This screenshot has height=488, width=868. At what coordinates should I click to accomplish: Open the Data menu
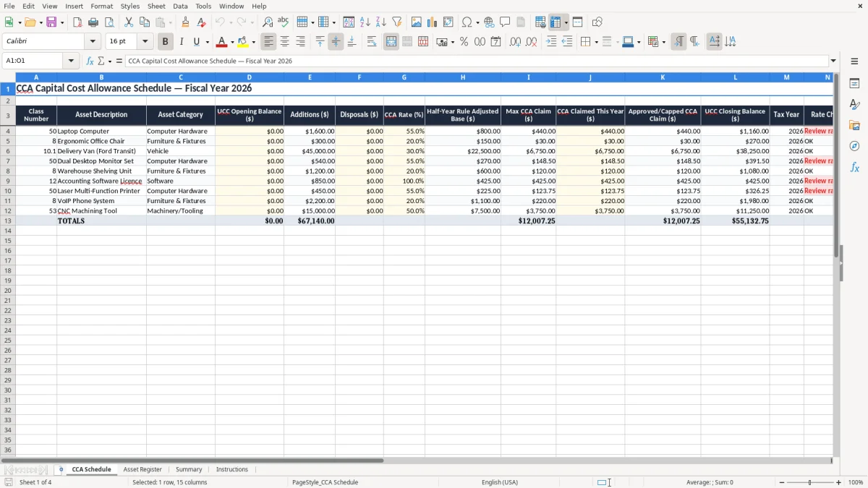pos(181,6)
